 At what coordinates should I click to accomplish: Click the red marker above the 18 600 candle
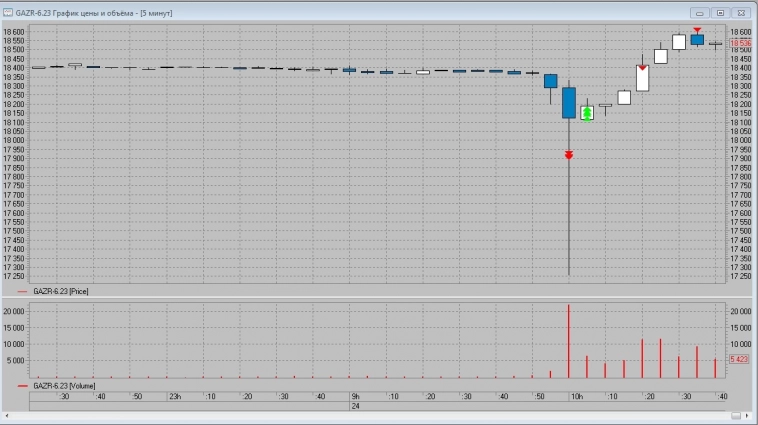[697, 30]
